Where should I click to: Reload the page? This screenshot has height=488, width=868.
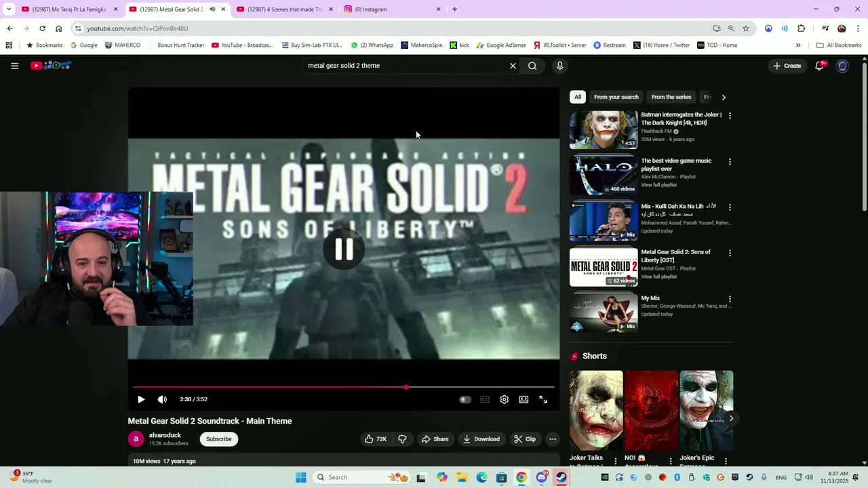point(42,28)
